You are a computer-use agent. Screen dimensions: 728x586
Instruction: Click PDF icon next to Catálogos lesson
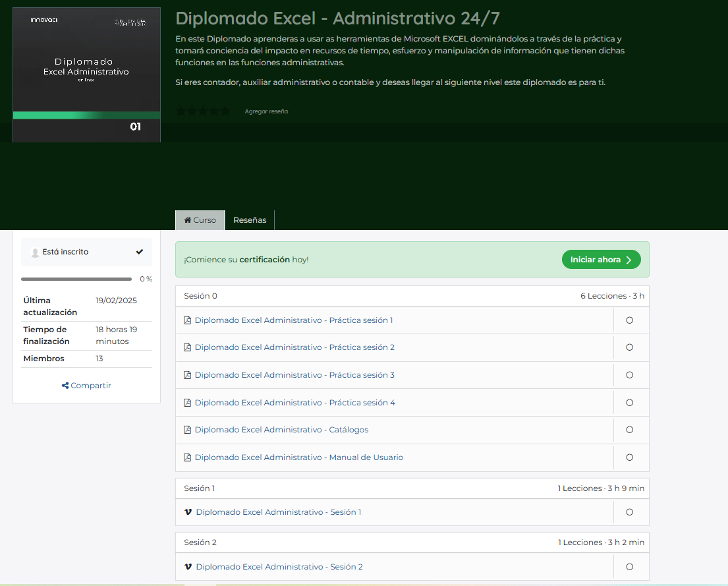tap(188, 430)
